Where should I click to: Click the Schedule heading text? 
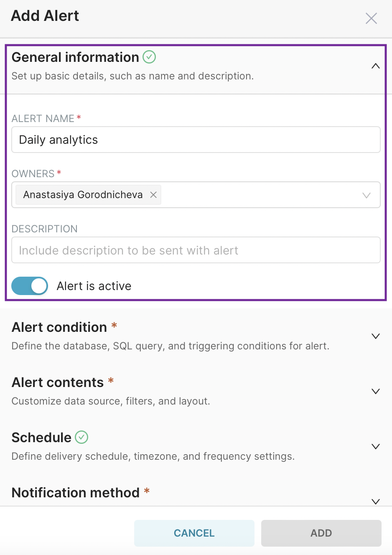click(41, 438)
